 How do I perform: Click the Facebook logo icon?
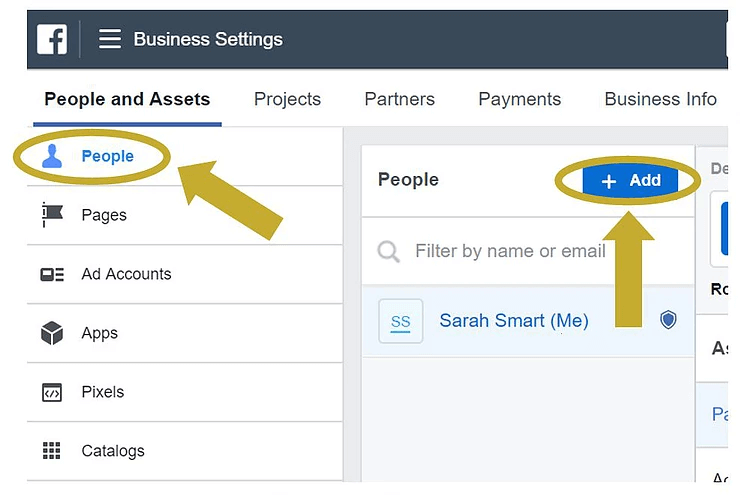coord(52,39)
